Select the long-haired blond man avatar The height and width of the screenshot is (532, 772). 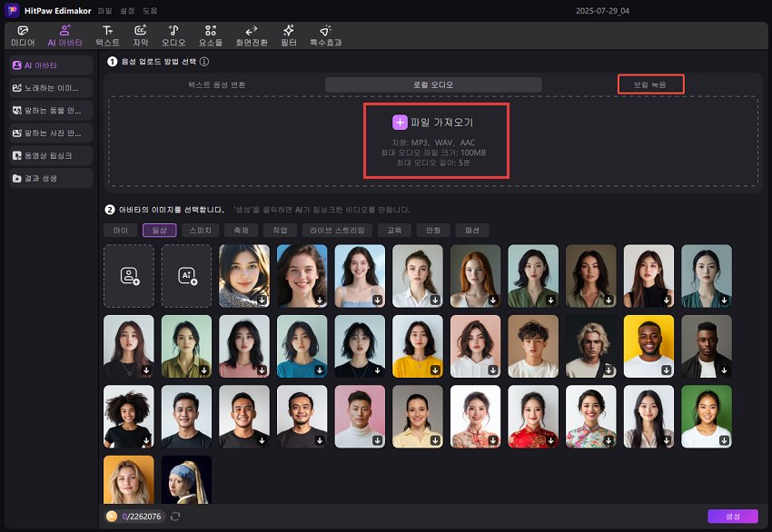tap(591, 346)
